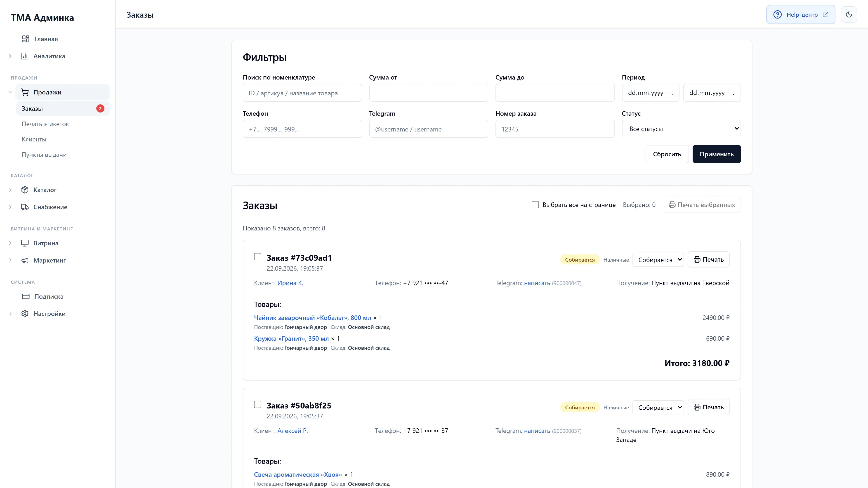Click the Маркетинг megaphone icon
Viewport: 868px width, 488px height.
point(25,260)
